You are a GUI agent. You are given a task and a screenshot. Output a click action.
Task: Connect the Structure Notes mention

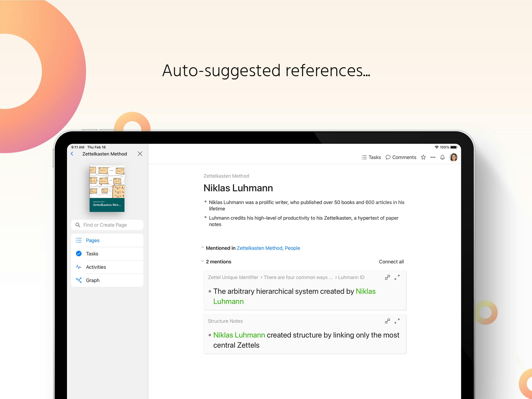(x=388, y=321)
